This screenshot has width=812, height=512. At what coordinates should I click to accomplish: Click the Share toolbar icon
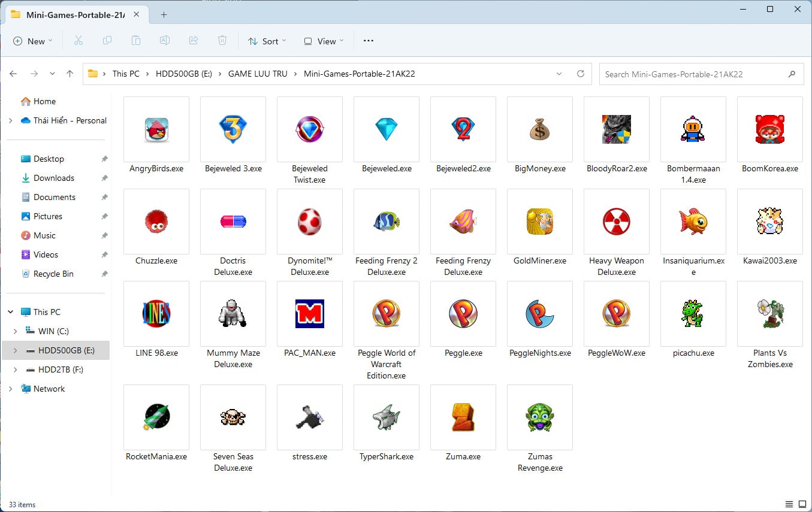tap(194, 41)
